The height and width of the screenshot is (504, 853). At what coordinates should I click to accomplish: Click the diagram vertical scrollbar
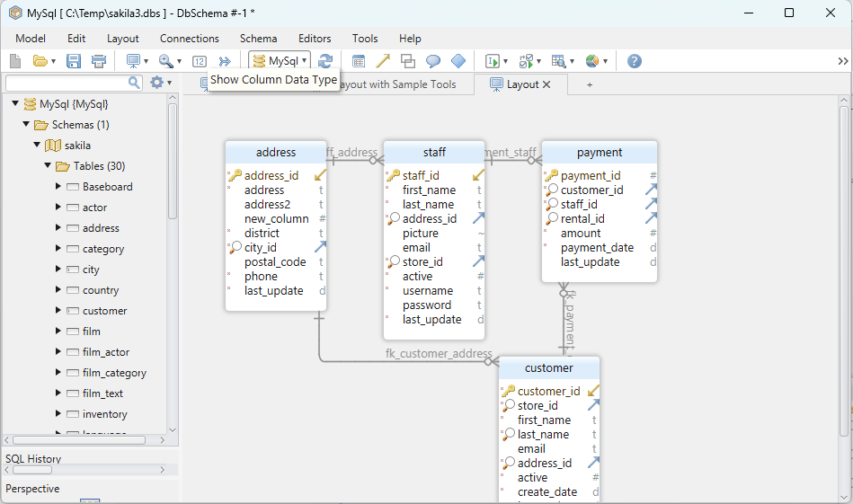pos(844,272)
